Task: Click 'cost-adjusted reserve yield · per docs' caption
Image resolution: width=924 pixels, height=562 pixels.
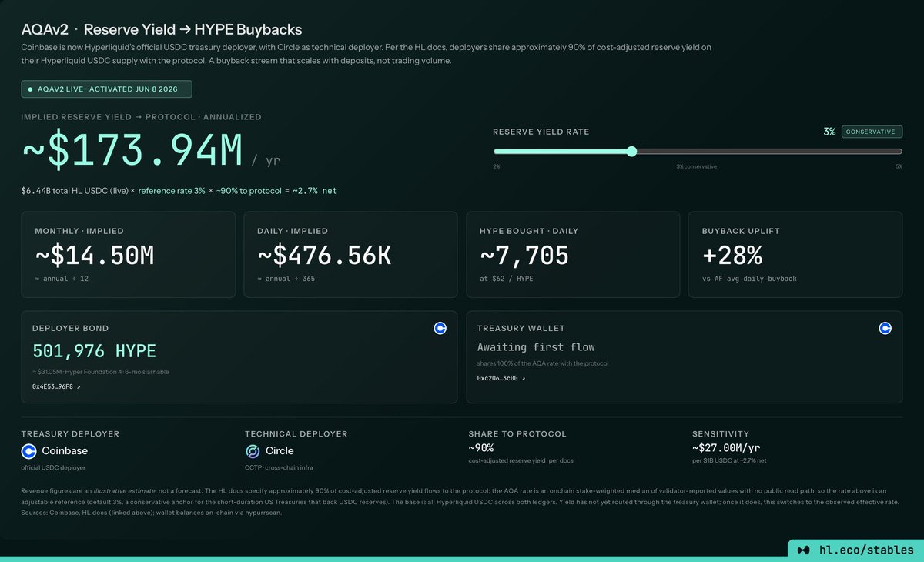Action: [521, 460]
